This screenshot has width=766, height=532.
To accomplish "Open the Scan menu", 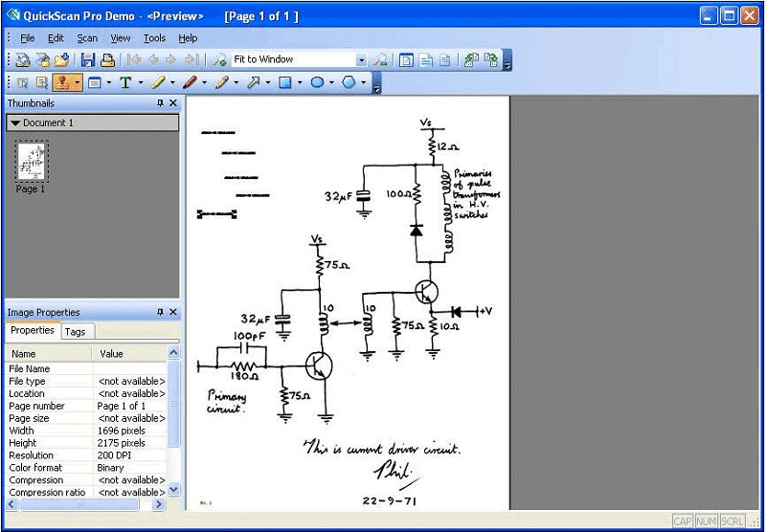I will [87, 38].
